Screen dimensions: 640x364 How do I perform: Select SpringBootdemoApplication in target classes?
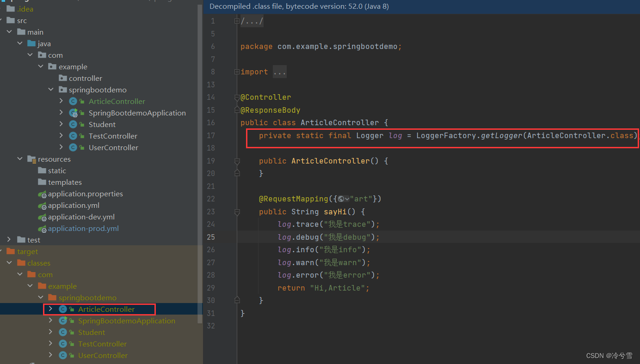coord(127,321)
